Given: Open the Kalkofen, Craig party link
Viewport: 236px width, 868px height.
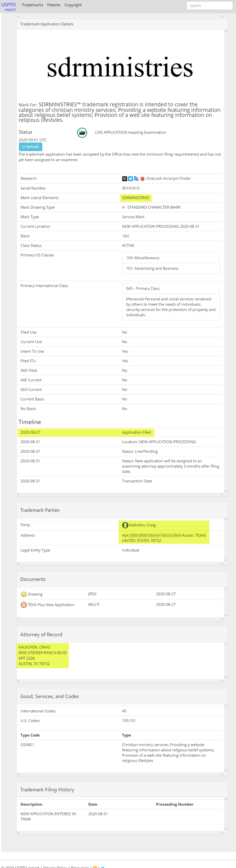Looking at the screenshot, I should 143,525.
